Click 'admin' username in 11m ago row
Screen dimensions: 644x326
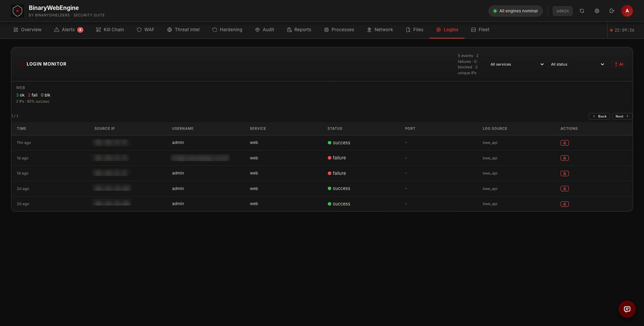178,143
